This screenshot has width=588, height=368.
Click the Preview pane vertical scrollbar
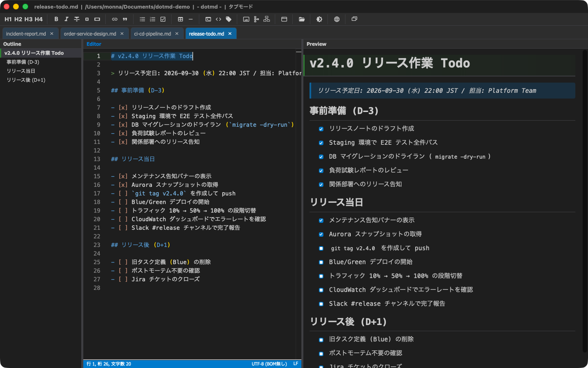(x=585, y=200)
